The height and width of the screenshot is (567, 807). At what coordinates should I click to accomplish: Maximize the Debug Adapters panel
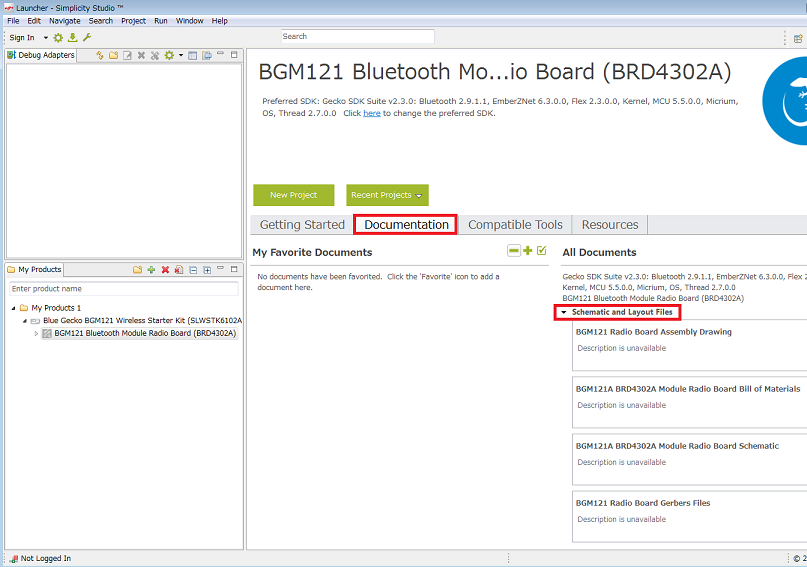[234, 54]
